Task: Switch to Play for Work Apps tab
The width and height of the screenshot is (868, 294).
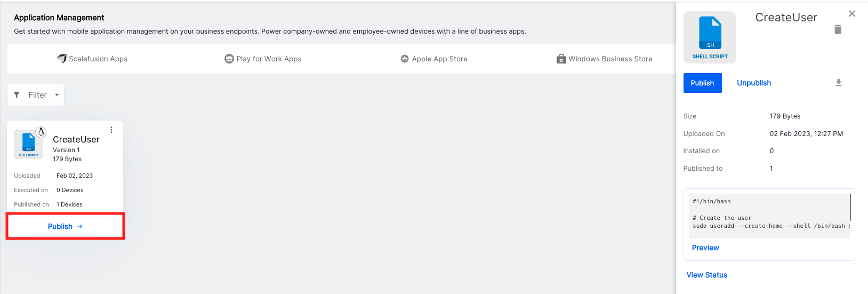Action: click(269, 59)
